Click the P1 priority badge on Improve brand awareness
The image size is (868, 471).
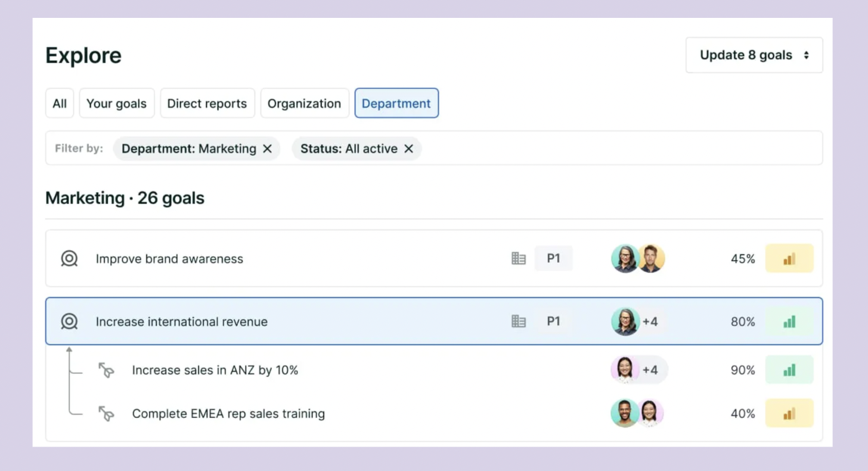tap(553, 258)
